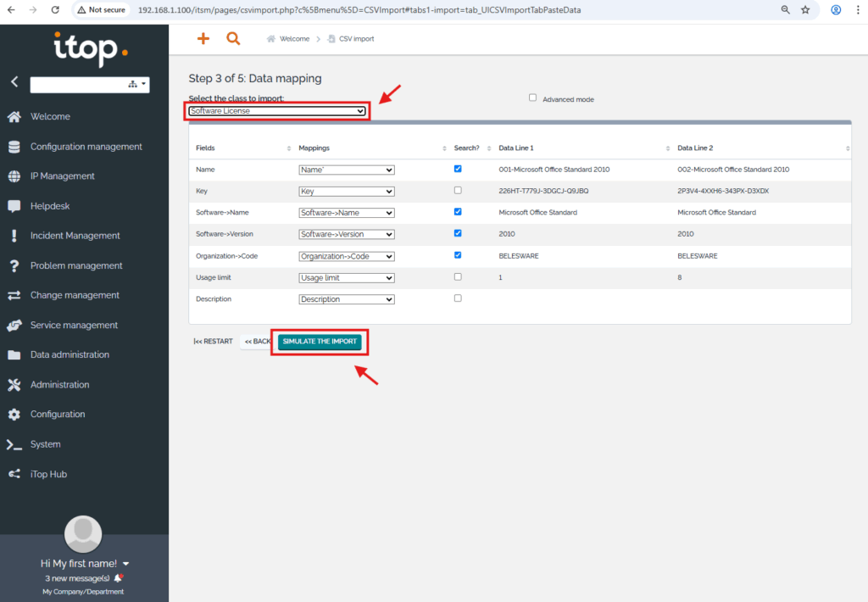Click the orange magnifier search icon
Viewport: 868px width, 602px height.
click(233, 39)
